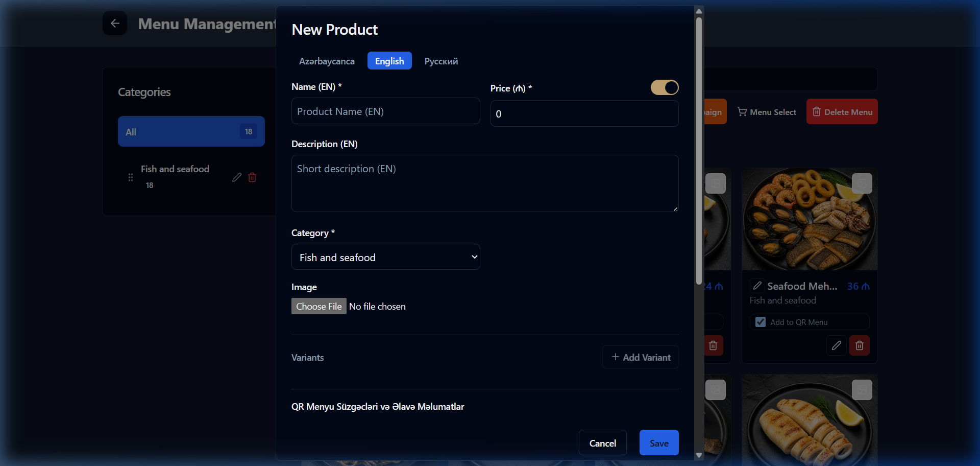Open the Category dropdown Fish and seafood

click(385, 257)
